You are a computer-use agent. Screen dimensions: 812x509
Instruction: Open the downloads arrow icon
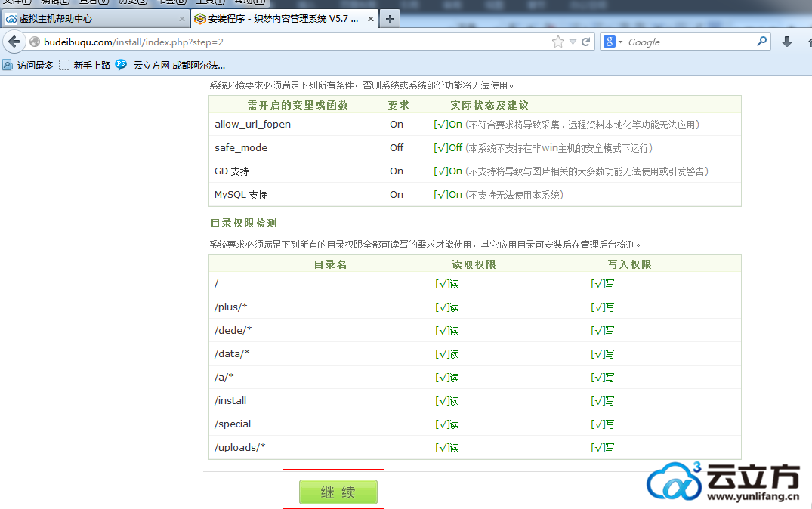pyautogui.click(x=786, y=42)
